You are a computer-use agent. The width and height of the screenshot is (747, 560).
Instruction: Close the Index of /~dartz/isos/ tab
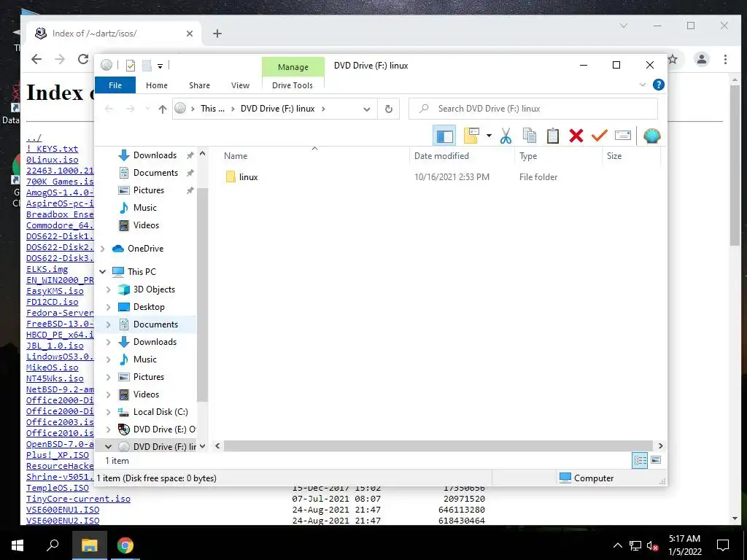coord(190,34)
